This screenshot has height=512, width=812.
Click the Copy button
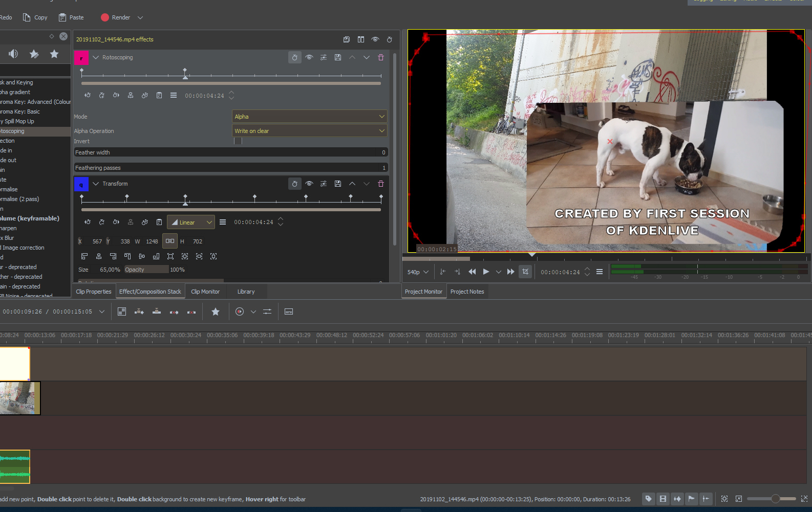[35, 17]
